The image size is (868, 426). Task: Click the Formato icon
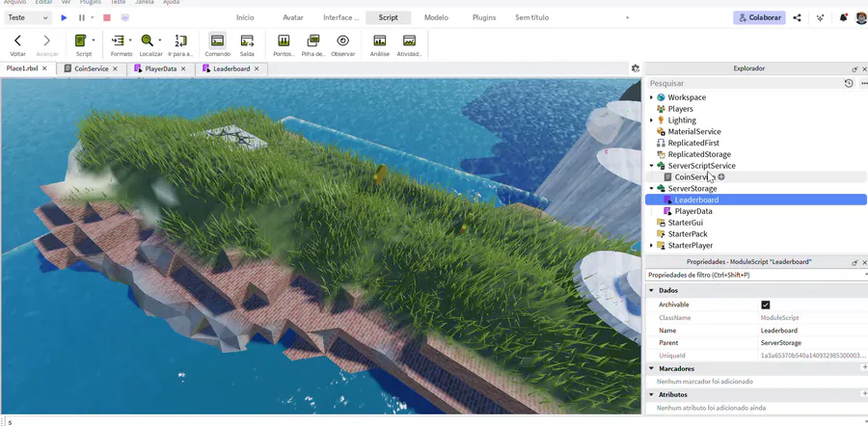[x=118, y=40]
